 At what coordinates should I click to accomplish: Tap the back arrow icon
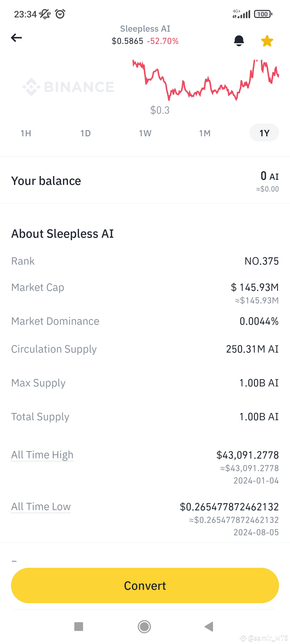(x=16, y=38)
